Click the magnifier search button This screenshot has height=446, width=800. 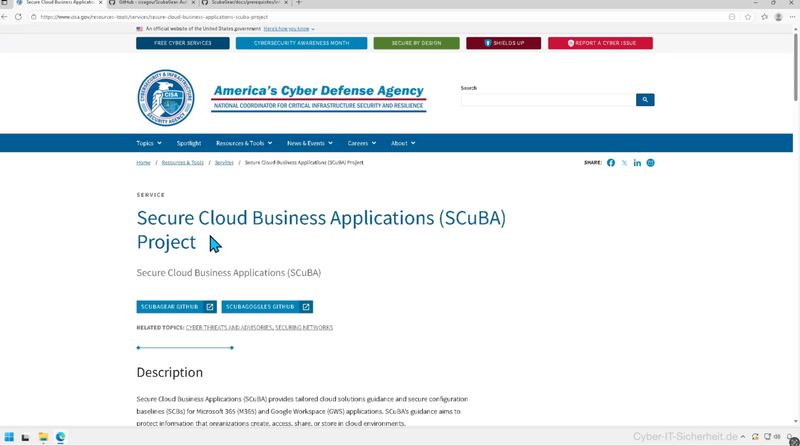[645, 100]
